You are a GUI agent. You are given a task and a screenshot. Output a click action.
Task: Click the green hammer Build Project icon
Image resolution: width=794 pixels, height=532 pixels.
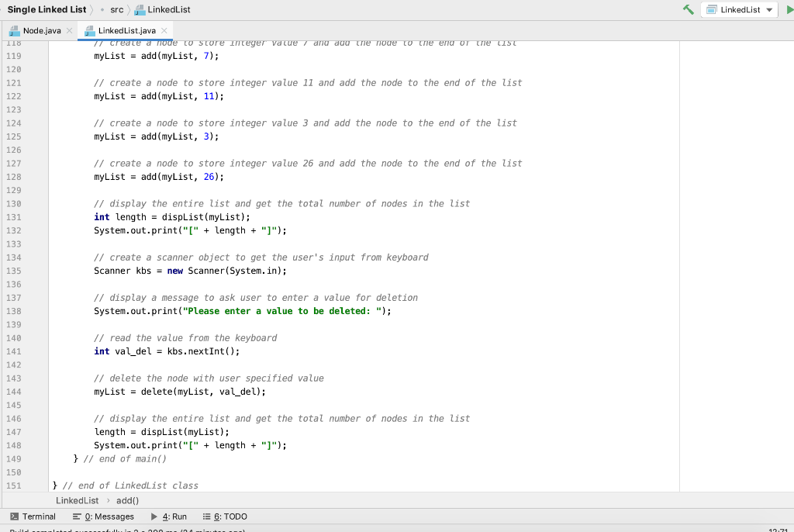point(689,9)
